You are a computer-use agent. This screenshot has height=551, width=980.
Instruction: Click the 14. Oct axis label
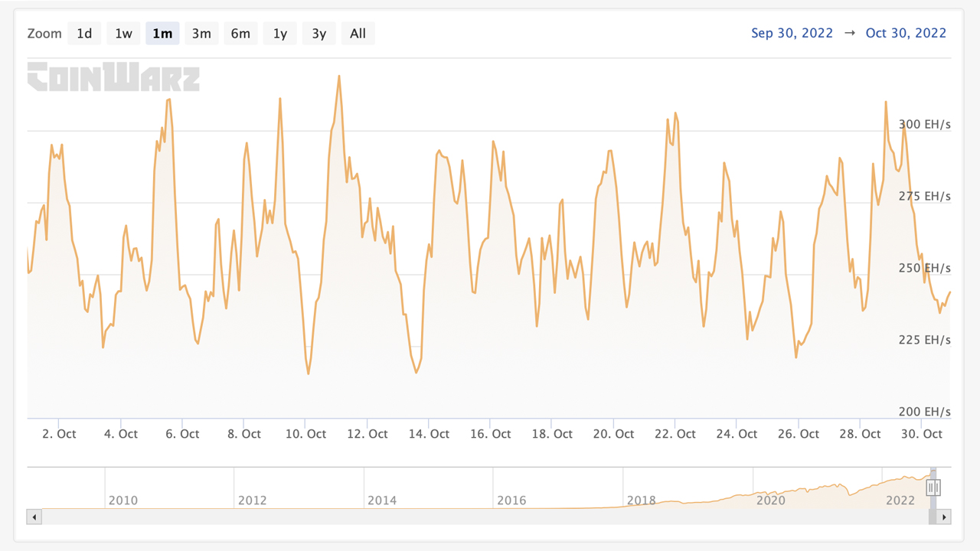pyautogui.click(x=429, y=434)
